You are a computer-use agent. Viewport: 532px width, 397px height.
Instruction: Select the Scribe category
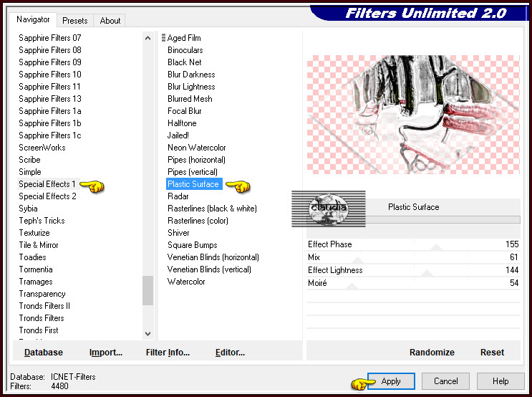29,160
